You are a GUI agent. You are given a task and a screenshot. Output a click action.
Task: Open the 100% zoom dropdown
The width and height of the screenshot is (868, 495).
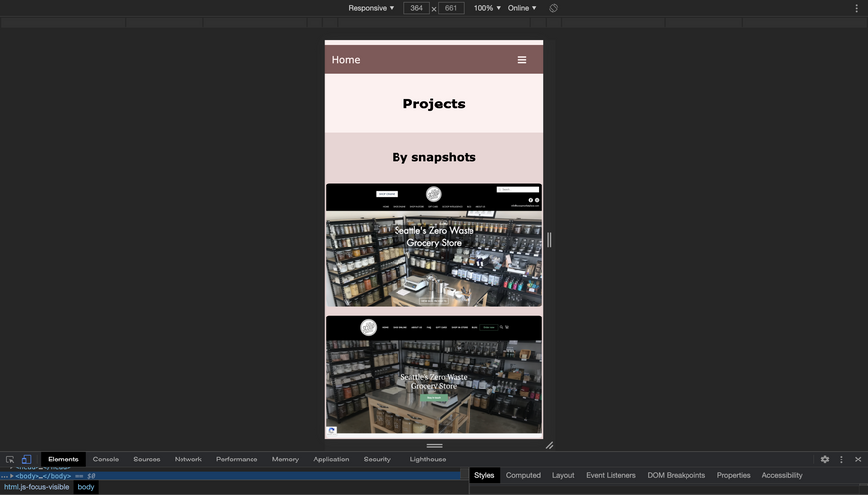486,8
